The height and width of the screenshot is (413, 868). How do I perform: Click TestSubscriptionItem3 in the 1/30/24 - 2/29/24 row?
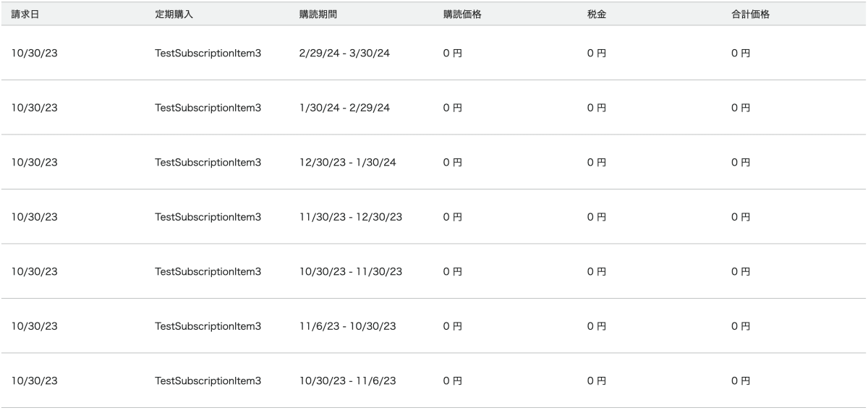208,108
